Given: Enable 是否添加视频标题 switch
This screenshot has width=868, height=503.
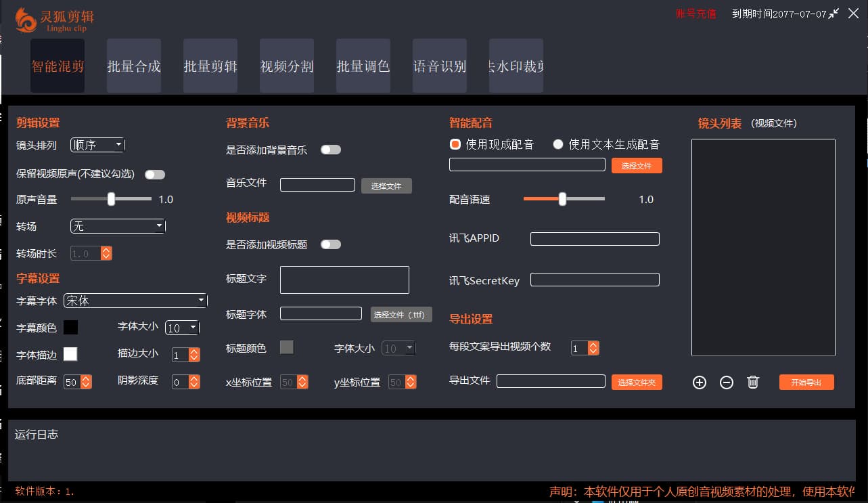Looking at the screenshot, I should click(331, 244).
